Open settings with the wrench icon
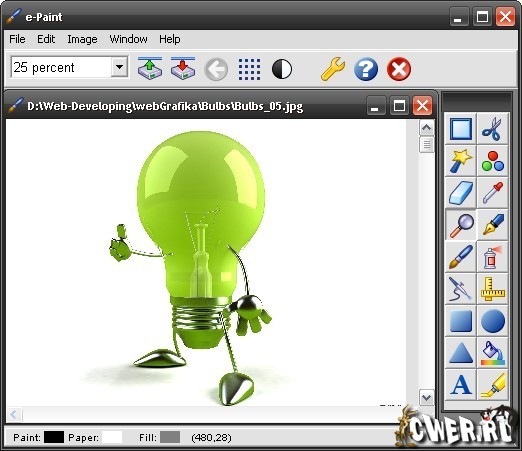 [x=333, y=69]
